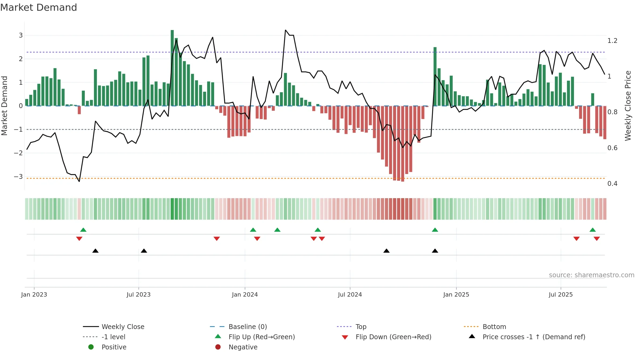644x362 pixels.
Task: Click the first green flip-up marker in 2023
Action: pos(83,230)
